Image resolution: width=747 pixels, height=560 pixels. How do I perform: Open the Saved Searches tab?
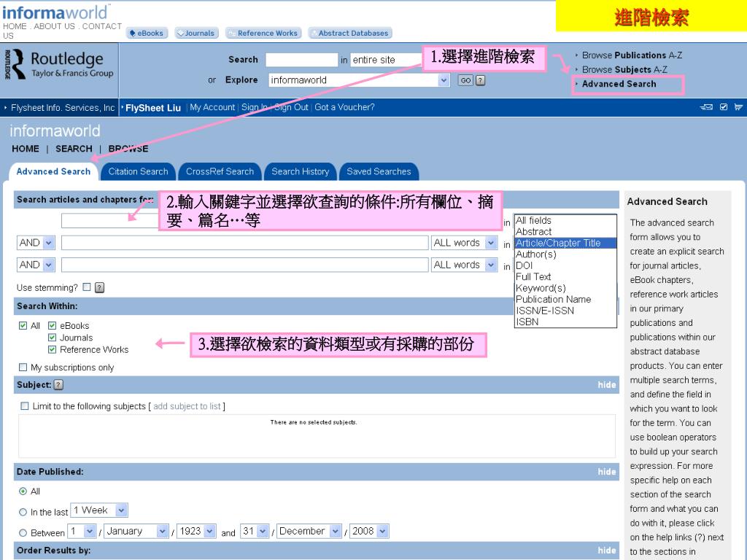click(379, 171)
